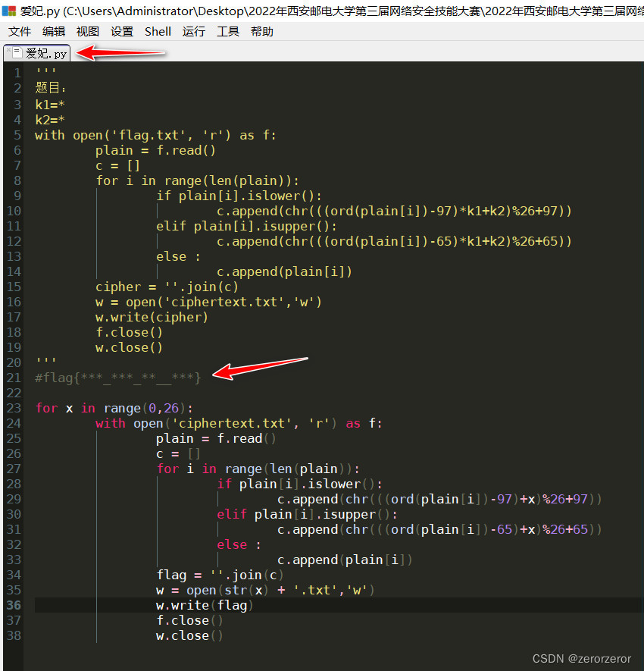
Task: Click the line k1=*
Action: click(49, 105)
